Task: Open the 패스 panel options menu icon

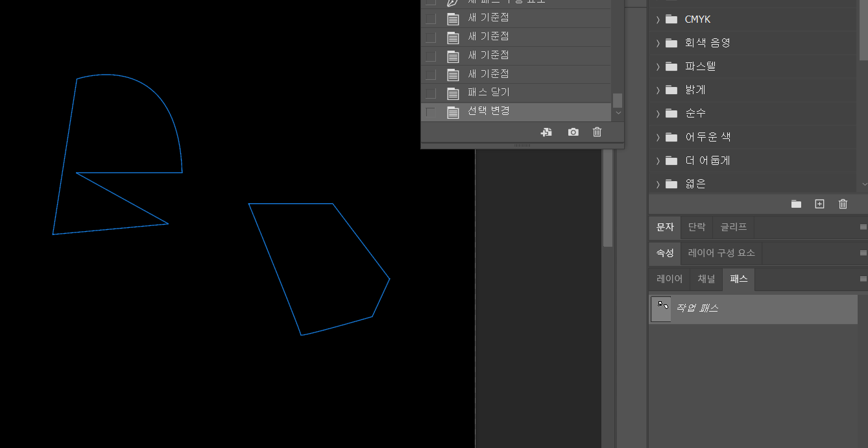Action: (x=863, y=279)
